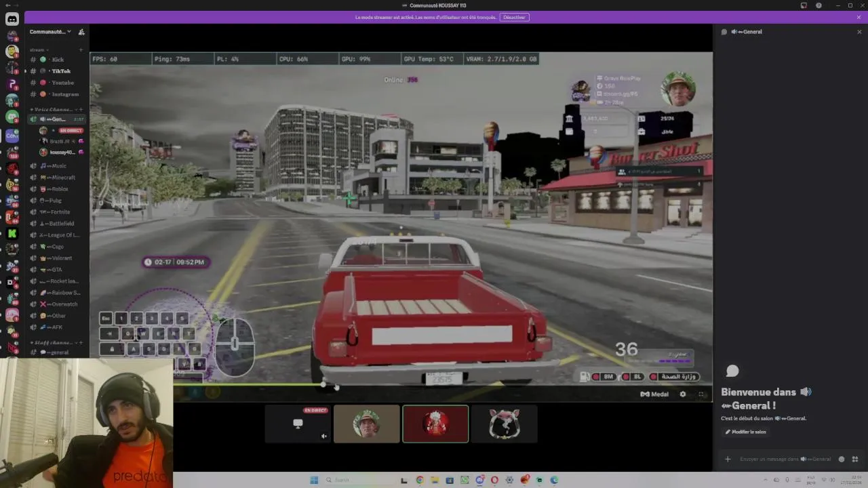868x488 pixels.
Task: Join the Music voice channel
Action: (x=57, y=166)
